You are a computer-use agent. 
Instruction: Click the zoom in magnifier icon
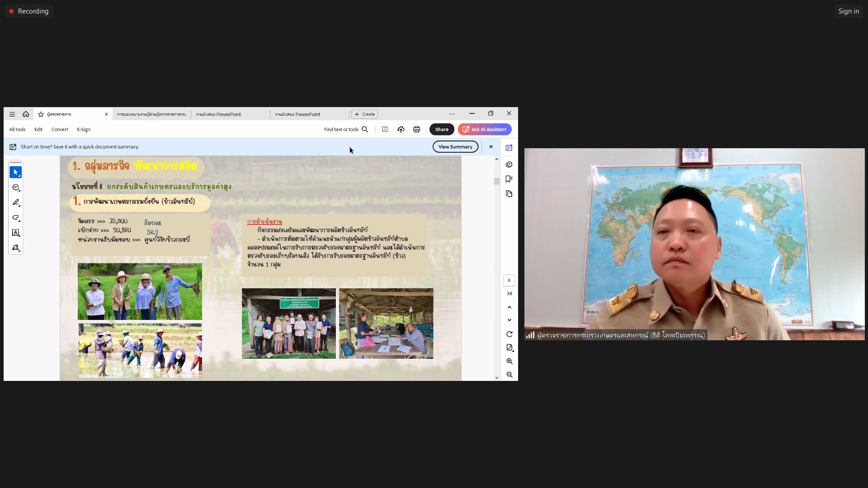[509, 361]
